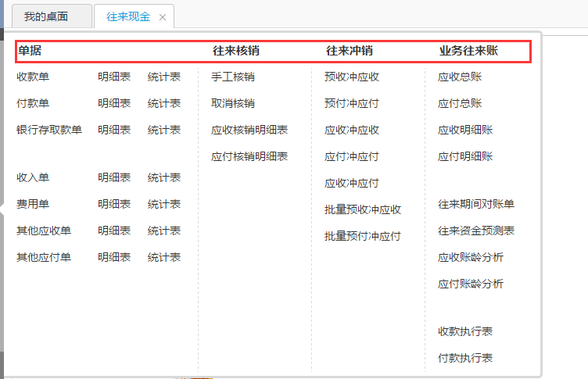View 应付账龄分析 report
The height and width of the screenshot is (379, 588).
(471, 284)
